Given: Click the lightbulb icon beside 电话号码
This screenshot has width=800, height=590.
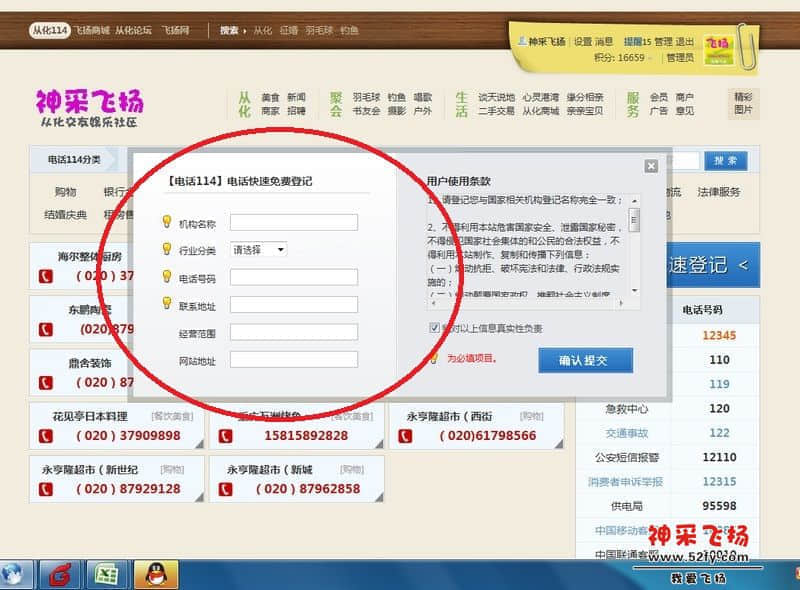Looking at the screenshot, I should (x=166, y=276).
